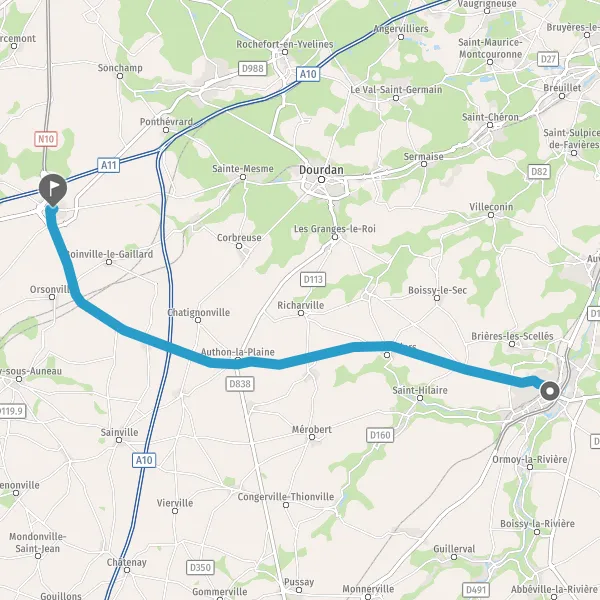Image resolution: width=600 pixels, height=600 pixels.
Task: Select the D160 road shield
Action: tap(380, 435)
